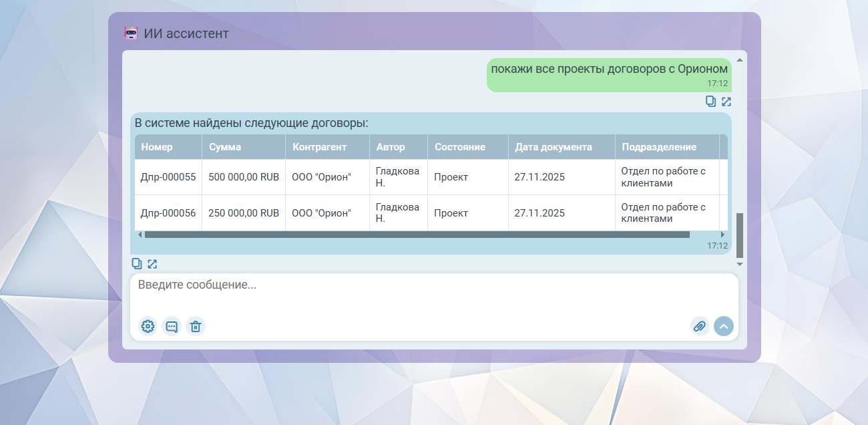The height and width of the screenshot is (425, 868).
Task: Clear the chat with the trash icon
Action: click(196, 326)
